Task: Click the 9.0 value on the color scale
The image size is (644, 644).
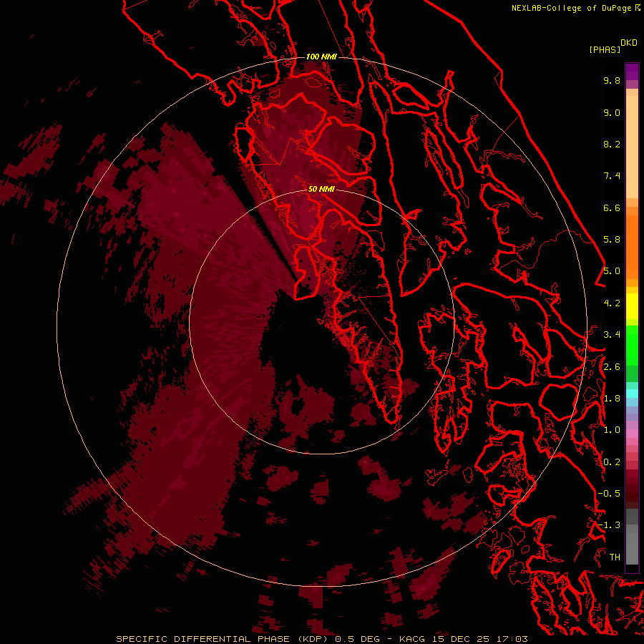Action: (x=612, y=112)
